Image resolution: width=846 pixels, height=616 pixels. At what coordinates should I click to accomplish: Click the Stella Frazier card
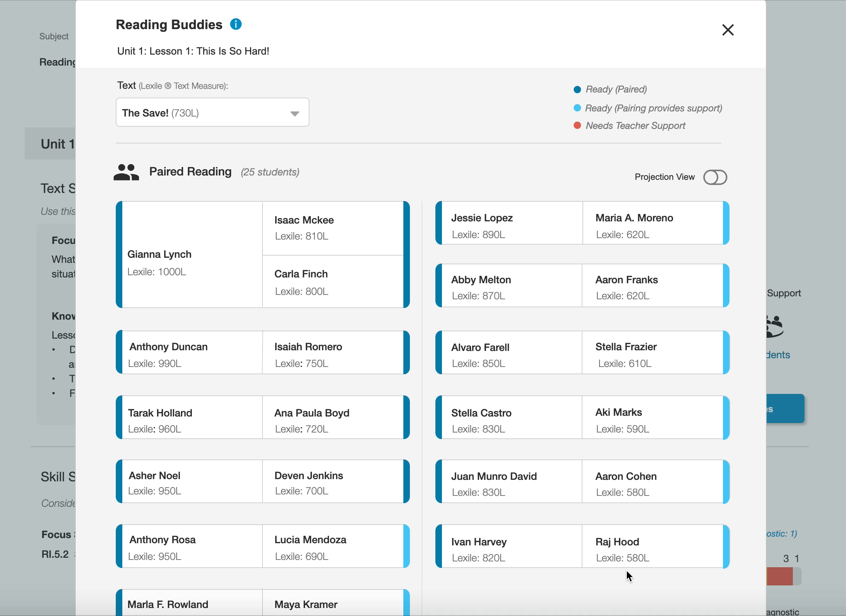(653, 355)
